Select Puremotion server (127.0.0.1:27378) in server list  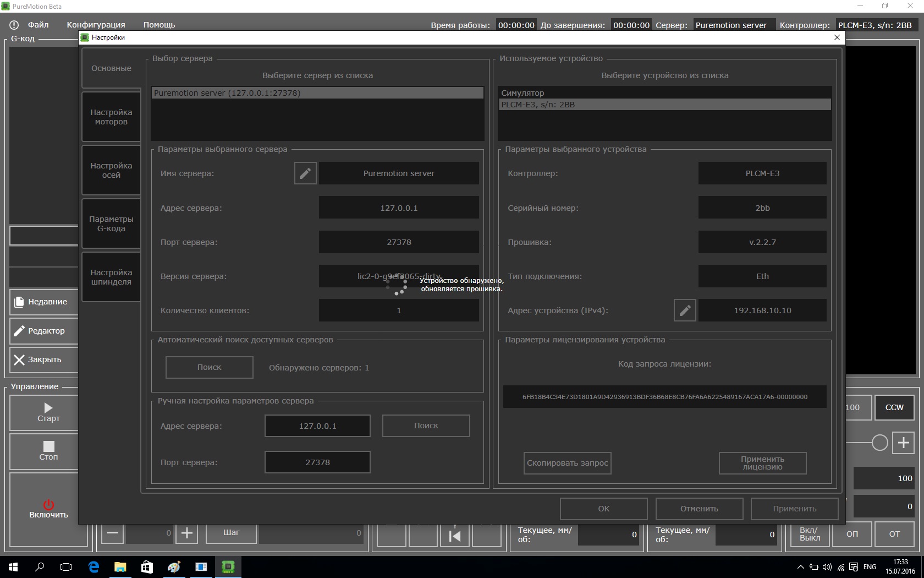pos(318,93)
